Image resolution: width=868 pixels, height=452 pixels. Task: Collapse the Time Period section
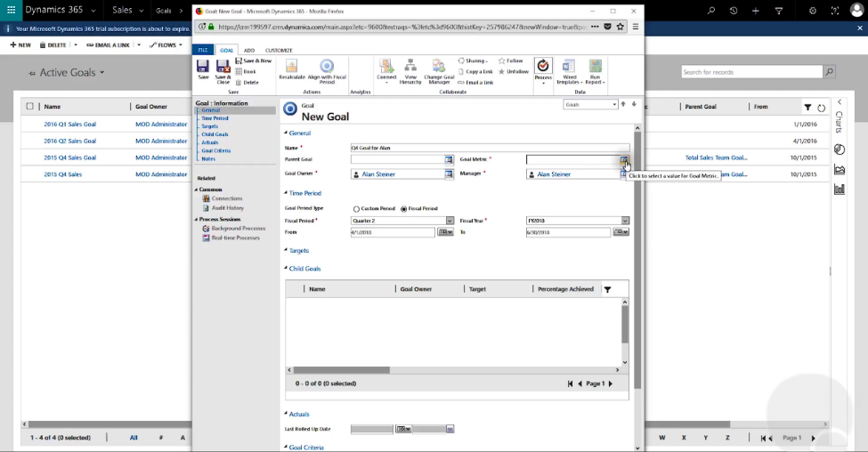tap(286, 193)
